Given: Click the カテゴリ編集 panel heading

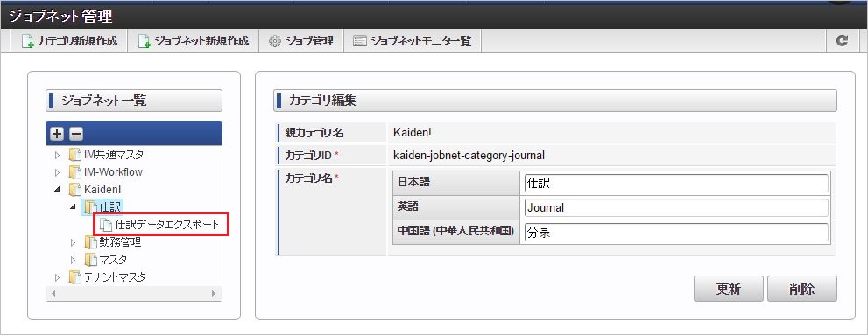Looking at the screenshot, I should point(555,101).
